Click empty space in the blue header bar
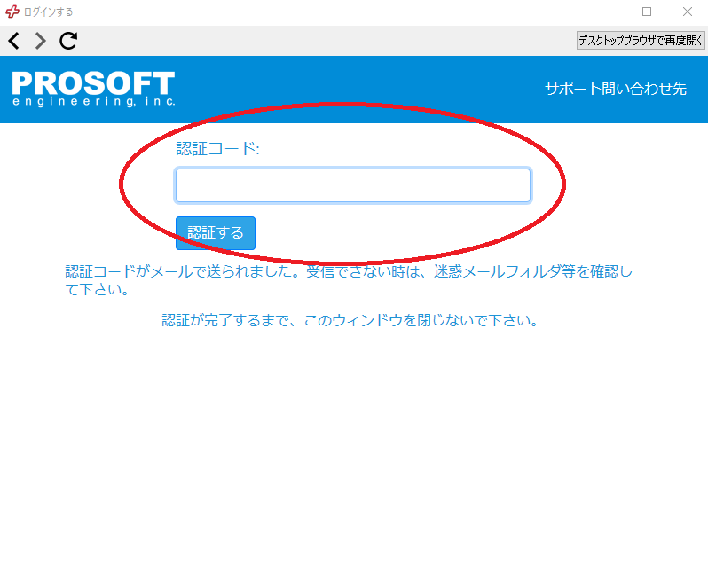This screenshot has height=588, width=708. tap(355, 89)
